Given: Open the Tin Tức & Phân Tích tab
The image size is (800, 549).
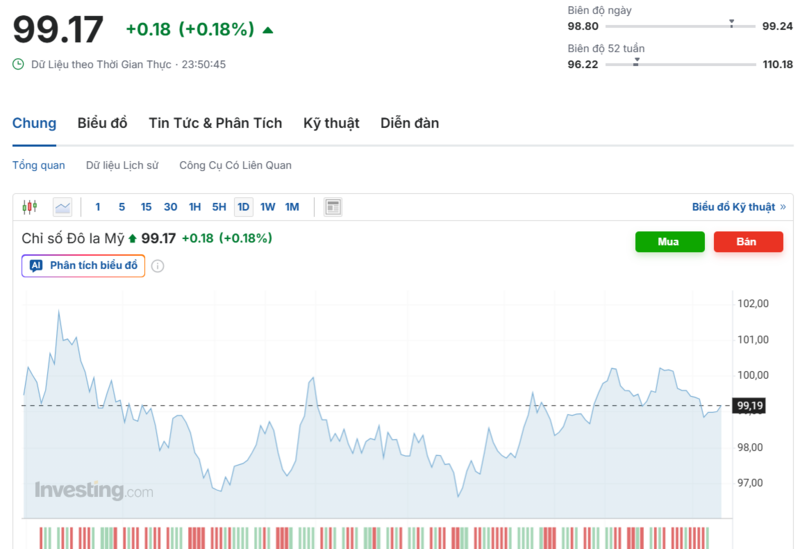Looking at the screenshot, I should click(215, 123).
